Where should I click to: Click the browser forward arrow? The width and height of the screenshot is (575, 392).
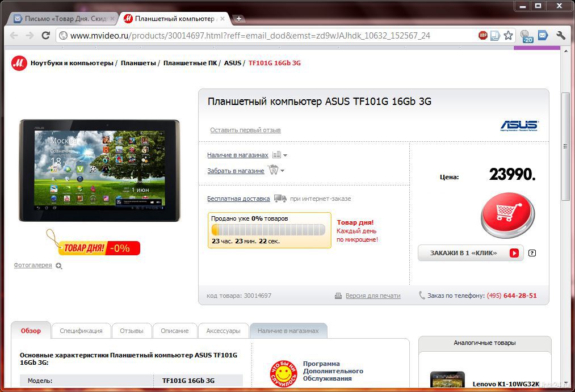[x=30, y=36]
